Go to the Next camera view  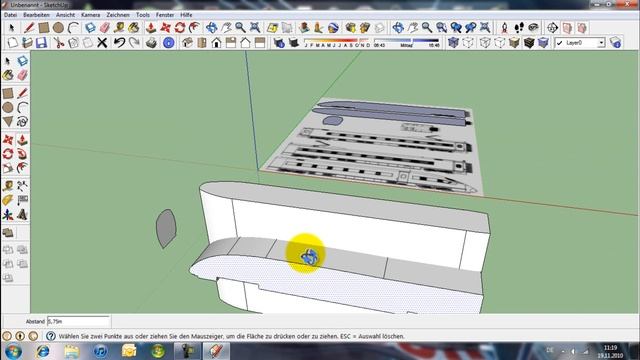tap(471, 28)
